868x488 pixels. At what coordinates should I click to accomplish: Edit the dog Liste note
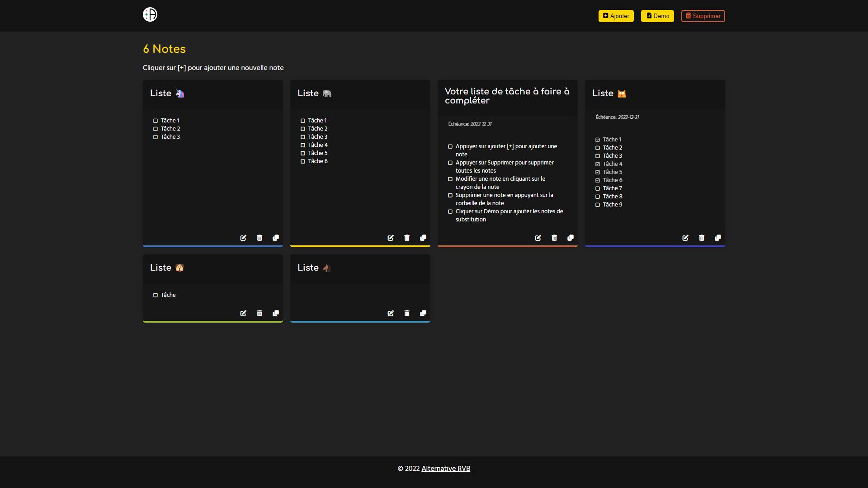tap(243, 313)
